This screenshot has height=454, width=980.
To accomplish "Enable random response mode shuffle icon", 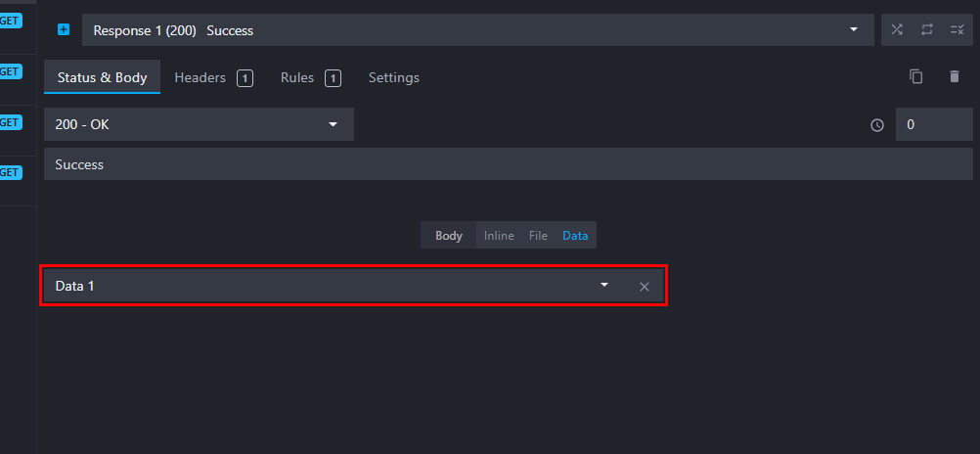I will click(897, 29).
